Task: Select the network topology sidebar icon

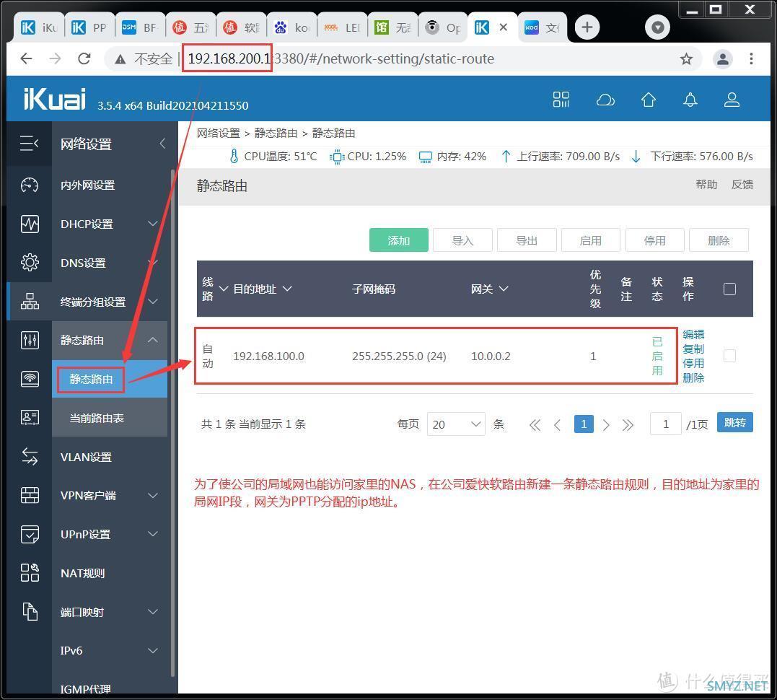Action: tap(30, 301)
